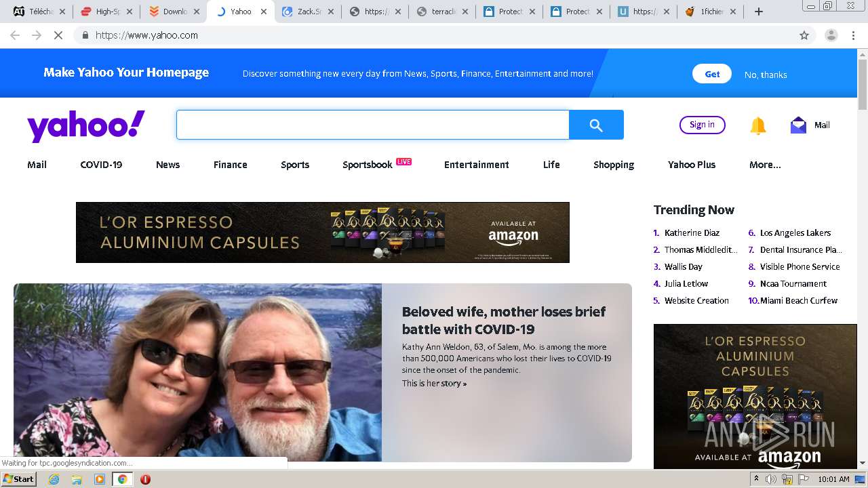Open trending topic Miami Beach Curfew
868x488 pixels.
coord(798,300)
